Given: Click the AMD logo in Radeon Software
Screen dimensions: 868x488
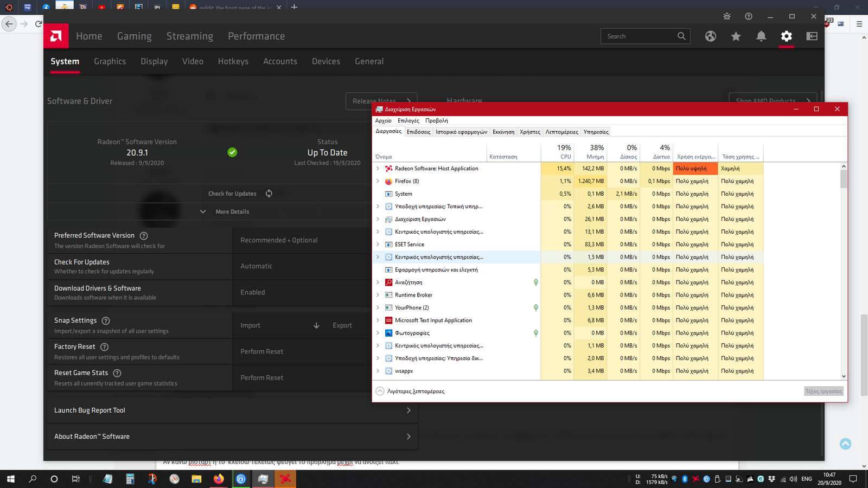Looking at the screenshot, I should point(56,36).
